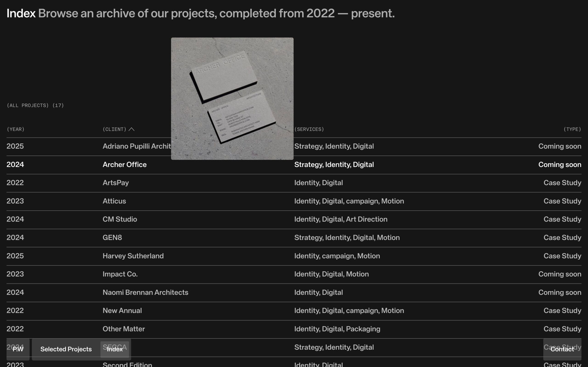Select the Other Matter project

[123, 329]
